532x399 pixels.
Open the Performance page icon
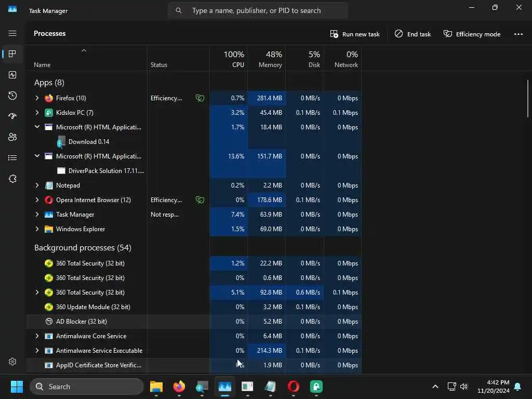click(x=12, y=75)
